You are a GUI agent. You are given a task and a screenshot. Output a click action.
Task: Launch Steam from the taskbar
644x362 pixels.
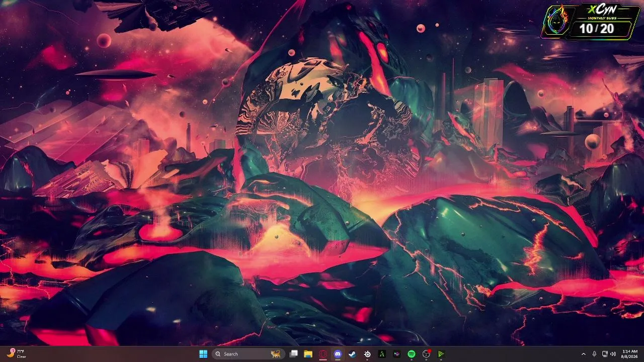click(x=353, y=354)
